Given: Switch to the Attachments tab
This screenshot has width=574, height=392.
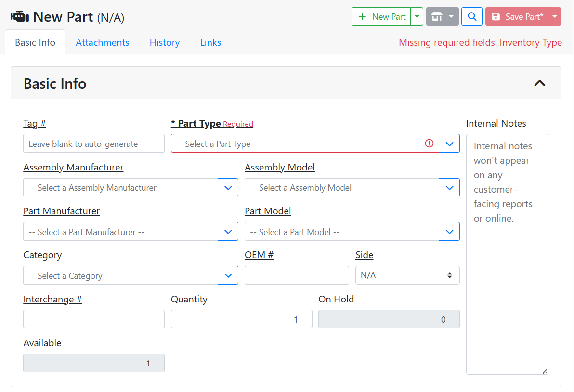Looking at the screenshot, I should (x=103, y=42).
